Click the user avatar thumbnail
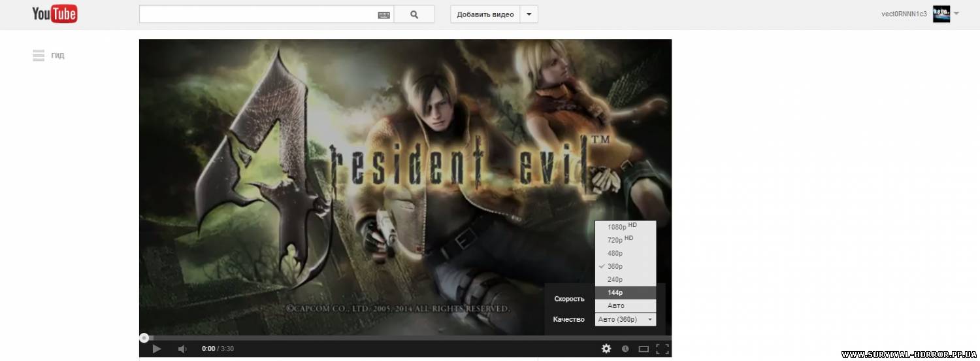Image resolution: width=980 pixels, height=361 pixels. tap(941, 14)
